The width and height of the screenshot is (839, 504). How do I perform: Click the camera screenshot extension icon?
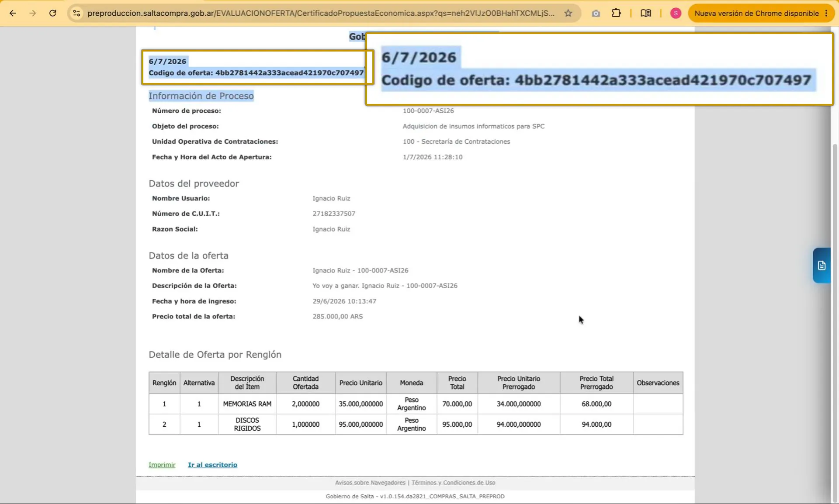point(596,14)
